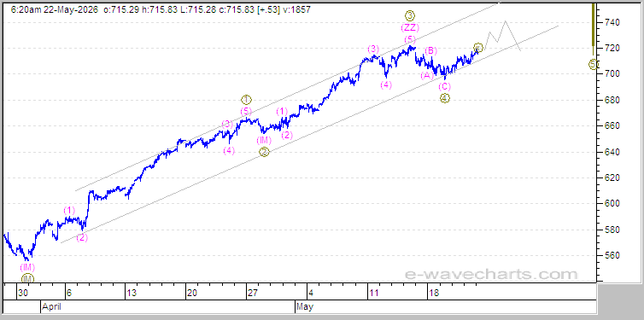The width and height of the screenshot is (644, 320).
Task: Select date tick 20 on time axis
Action: click(192, 294)
